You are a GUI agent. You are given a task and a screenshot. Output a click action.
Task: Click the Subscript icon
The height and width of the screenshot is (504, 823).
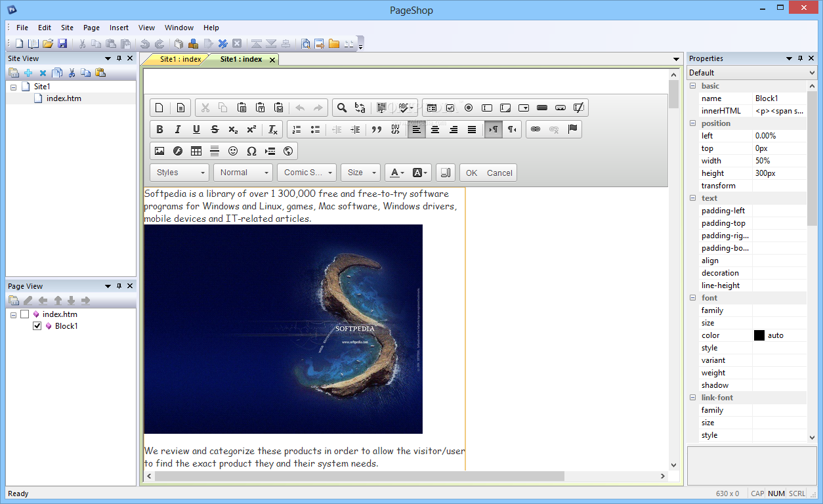[233, 130]
